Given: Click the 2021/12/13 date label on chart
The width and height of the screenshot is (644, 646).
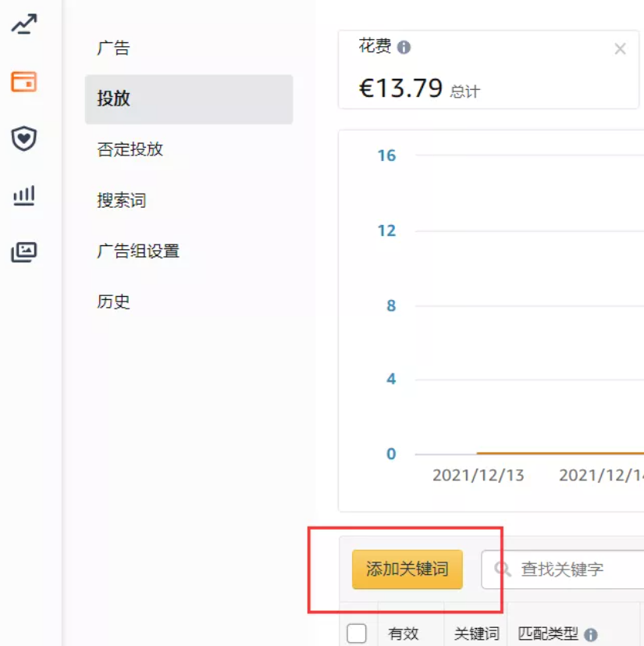Looking at the screenshot, I should (x=478, y=476).
